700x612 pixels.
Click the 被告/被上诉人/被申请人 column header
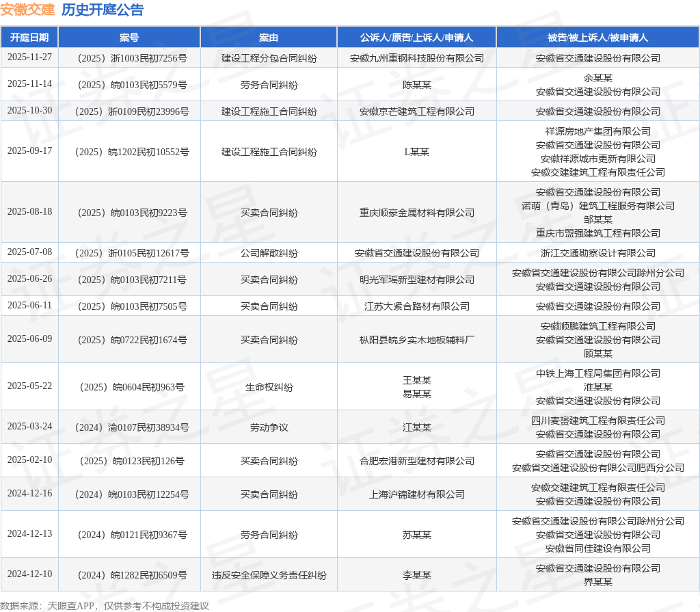click(597, 38)
